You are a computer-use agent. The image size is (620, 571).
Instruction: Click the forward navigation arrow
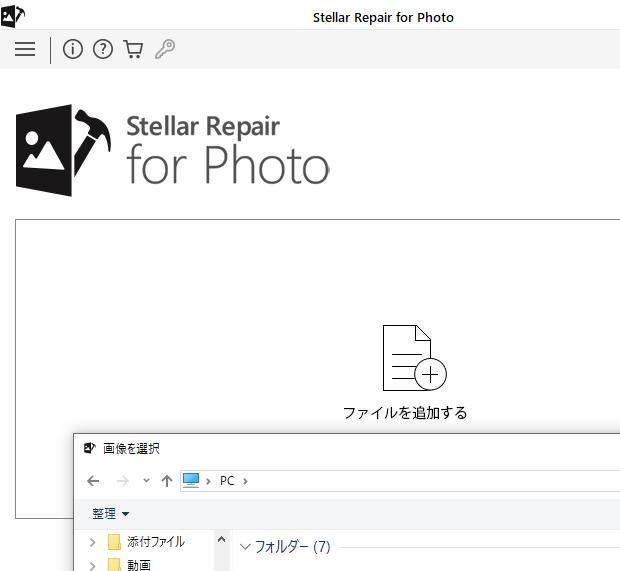pos(122,481)
